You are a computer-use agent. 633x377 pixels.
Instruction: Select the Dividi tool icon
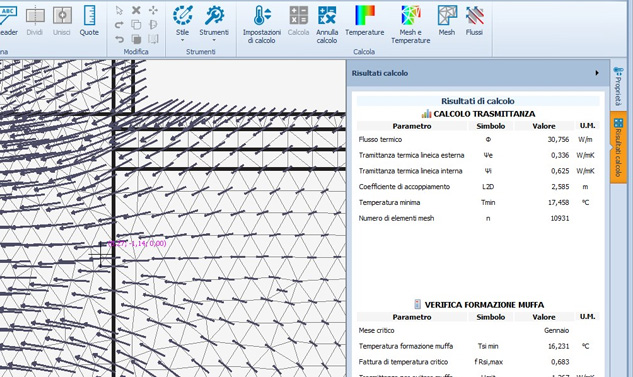pos(35,20)
